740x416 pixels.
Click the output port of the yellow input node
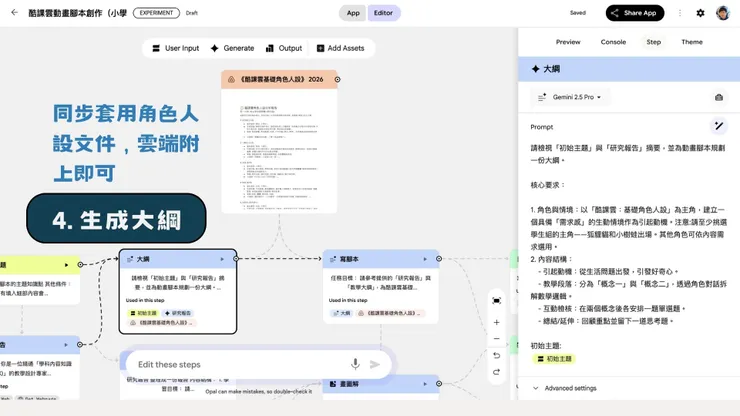tap(80, 264)
